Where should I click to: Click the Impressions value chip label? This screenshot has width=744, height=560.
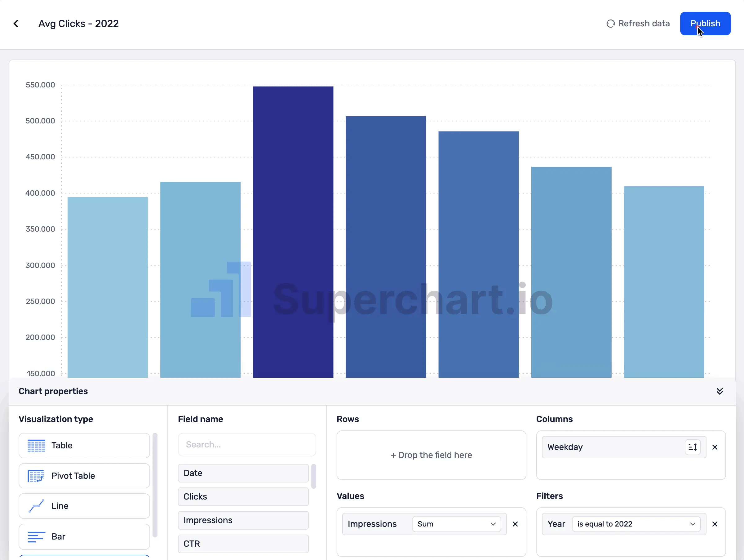[372, 524]
